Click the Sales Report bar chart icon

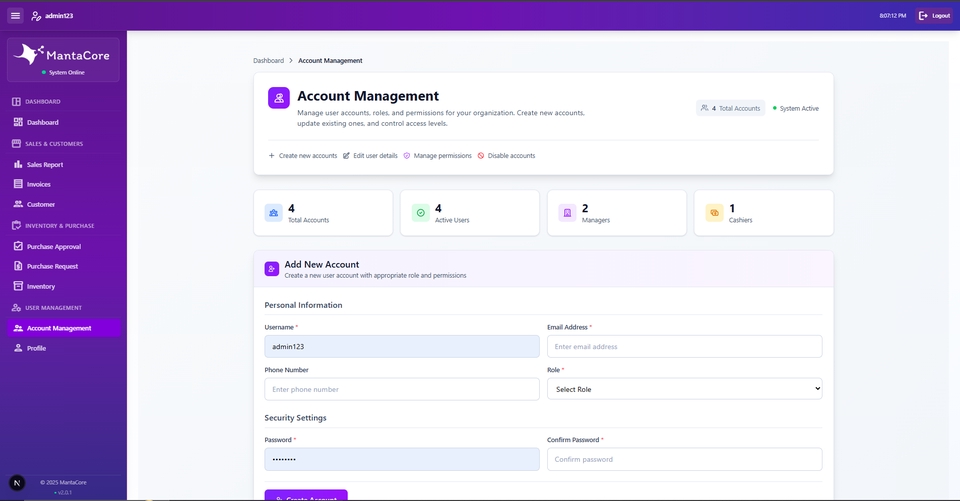click(18, 164)
